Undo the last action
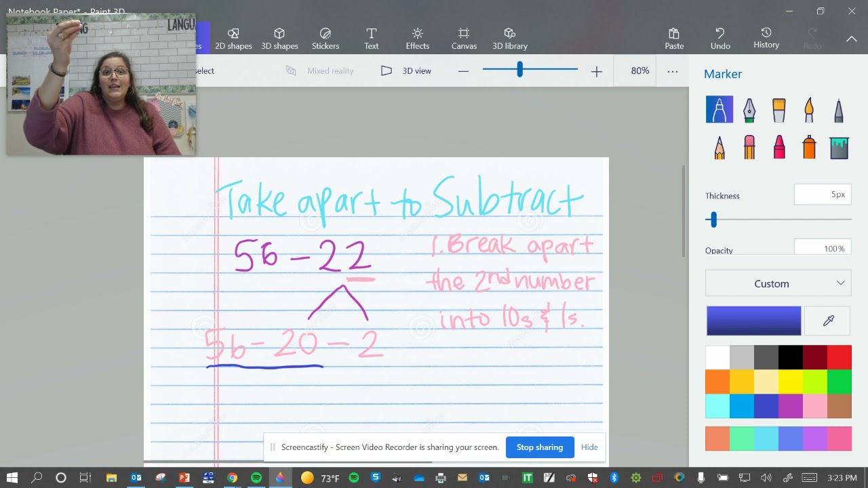The image size is (868, 488). click(720, 39)
